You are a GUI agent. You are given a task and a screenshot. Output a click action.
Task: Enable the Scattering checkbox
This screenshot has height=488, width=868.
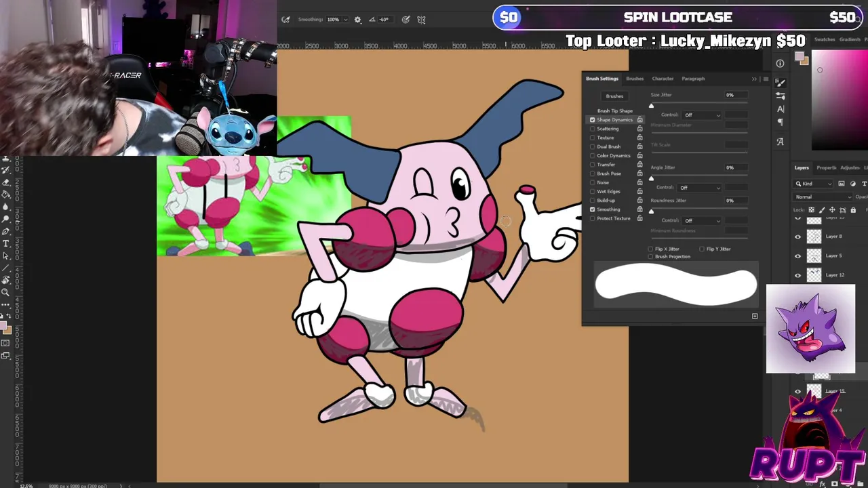coord(593,129)
